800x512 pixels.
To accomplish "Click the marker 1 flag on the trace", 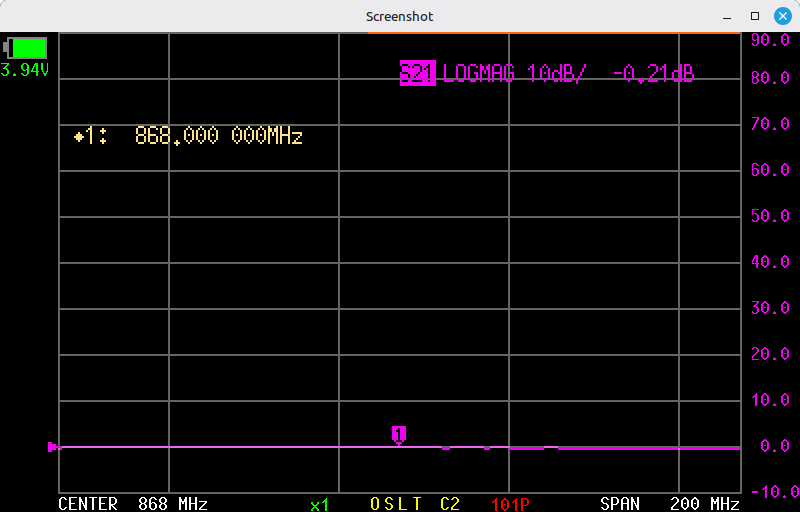I will (398, 434).
